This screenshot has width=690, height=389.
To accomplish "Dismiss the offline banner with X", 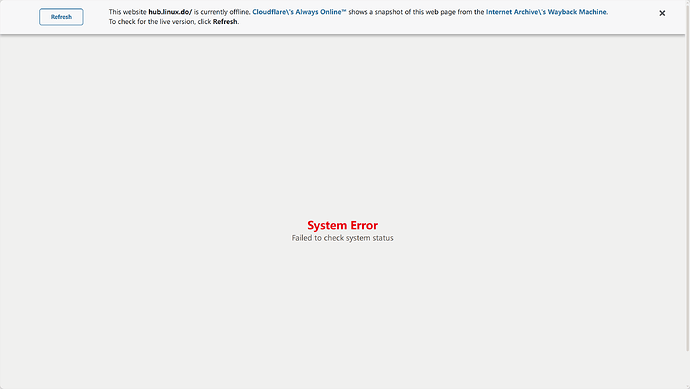I will [x=662, y=13].
